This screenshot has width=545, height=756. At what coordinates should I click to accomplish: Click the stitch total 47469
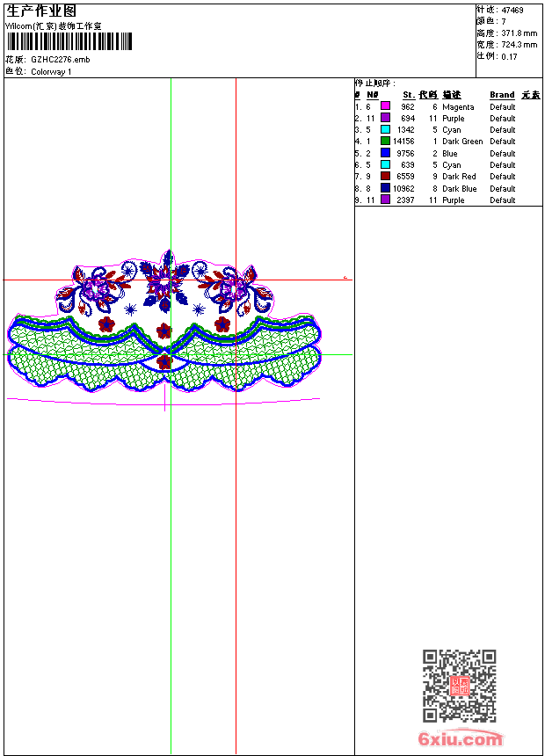tap(512, 11)
